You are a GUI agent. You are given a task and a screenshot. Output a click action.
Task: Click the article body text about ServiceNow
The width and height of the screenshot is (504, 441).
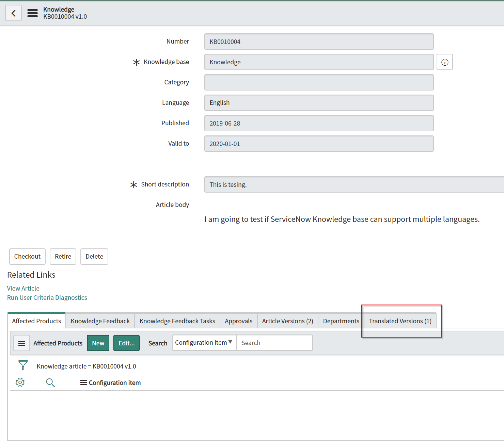342,219
